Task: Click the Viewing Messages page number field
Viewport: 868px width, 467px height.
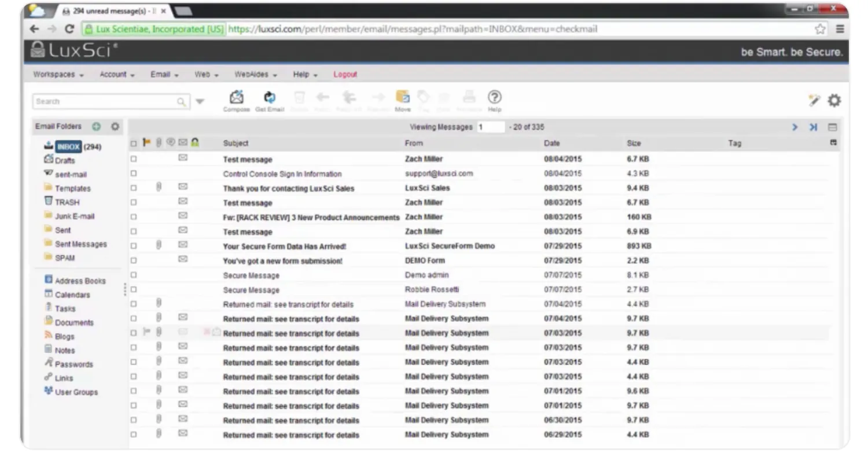Action: (491, 127)
